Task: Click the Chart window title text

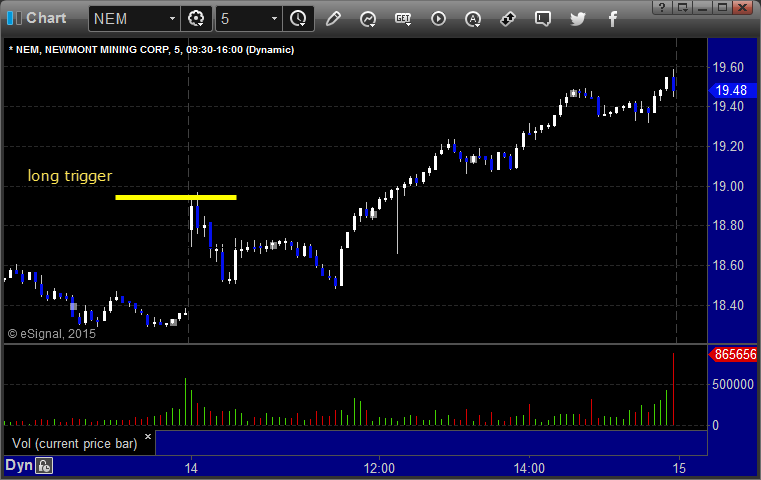Action: point(46,18)
